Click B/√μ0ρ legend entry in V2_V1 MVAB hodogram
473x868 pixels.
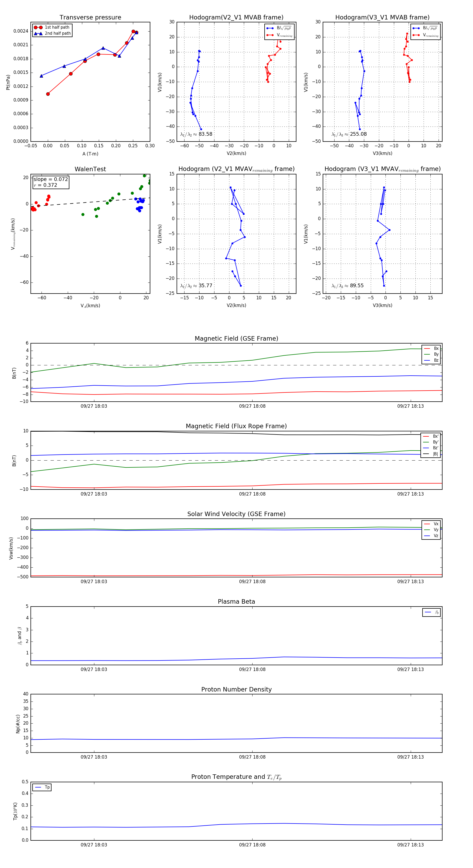[x=279, y=28]
